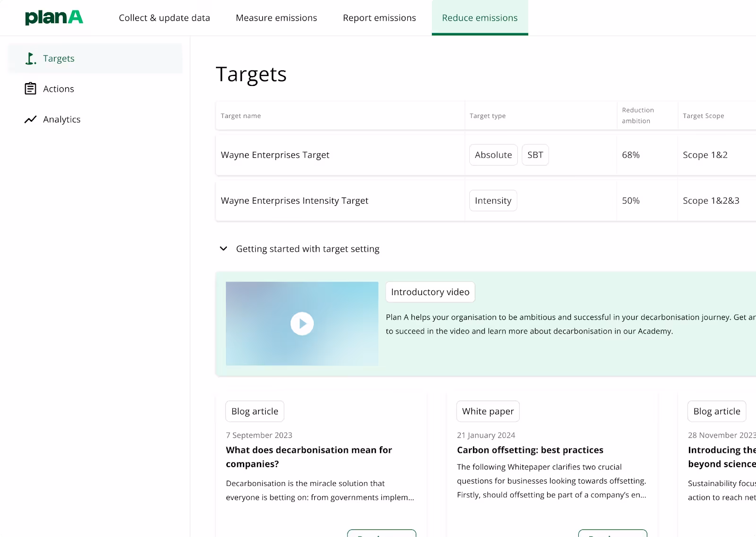View Analytics via the line chart icon

point(30,119)
